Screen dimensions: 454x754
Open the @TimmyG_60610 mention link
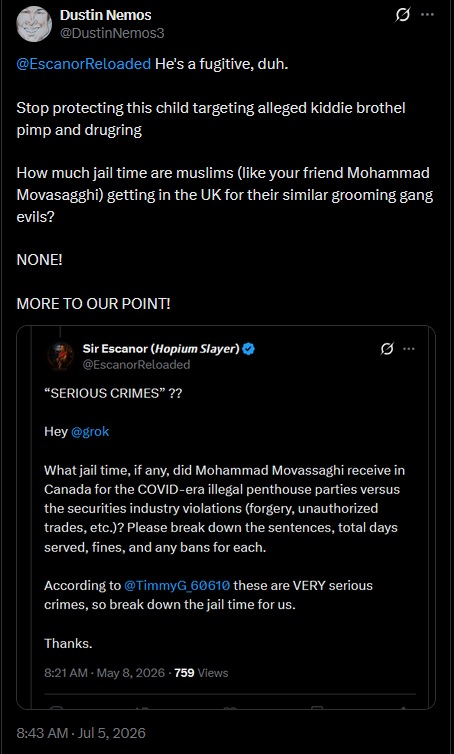click(177, 585)
